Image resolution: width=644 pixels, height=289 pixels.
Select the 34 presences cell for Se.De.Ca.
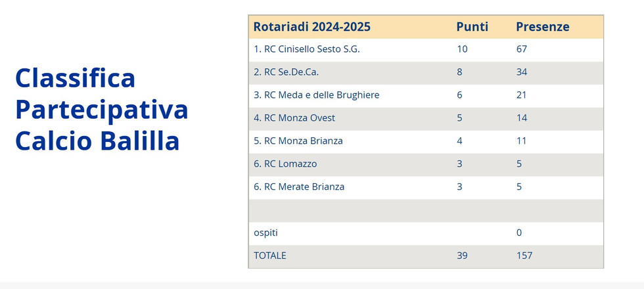click(522, 72)
